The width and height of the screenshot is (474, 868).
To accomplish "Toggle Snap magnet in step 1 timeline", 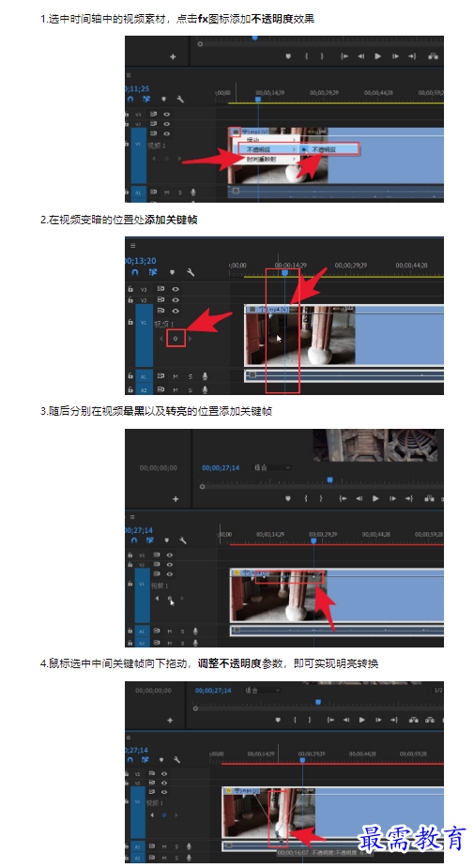I will click(x=130, y=99).
